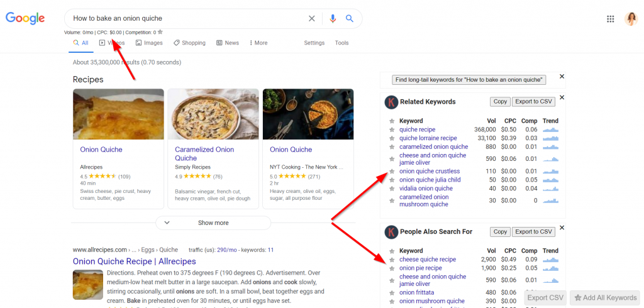This screenshot has height=308, width=644.
Task: Clear the search box with the X icon
Action: [x=311, y=19]
